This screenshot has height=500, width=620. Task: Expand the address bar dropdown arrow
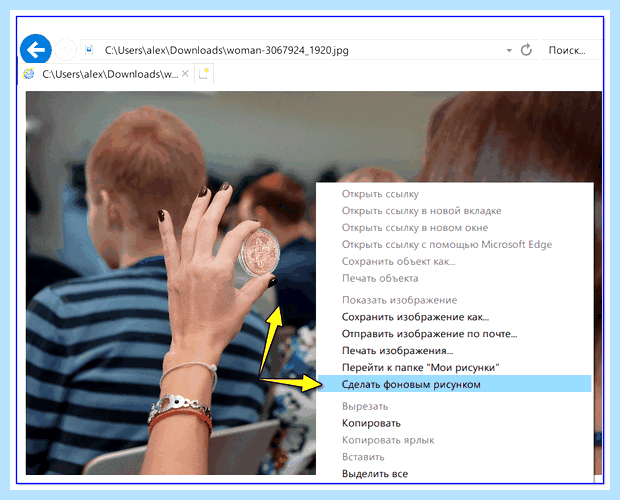(509, 50)
